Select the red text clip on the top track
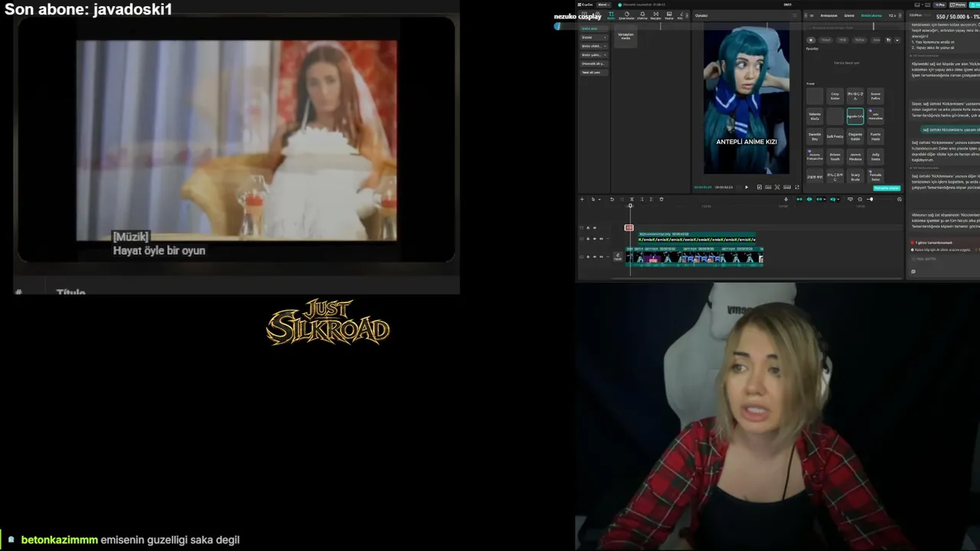980x551 pixels. point(629,227)
